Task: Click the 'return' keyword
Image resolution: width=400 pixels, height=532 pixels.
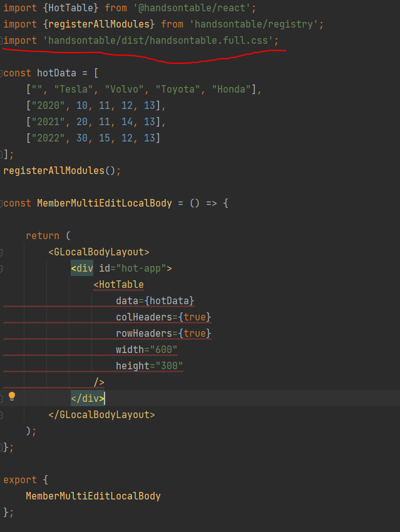Action: tap(43, 236)
